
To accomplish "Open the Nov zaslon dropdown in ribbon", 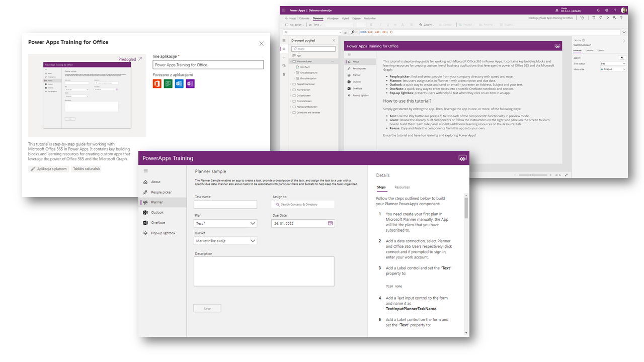I will tap(294, 25).
